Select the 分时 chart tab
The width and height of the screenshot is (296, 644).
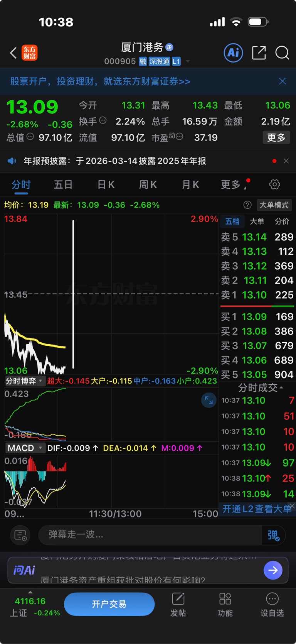tap(21, 184)
